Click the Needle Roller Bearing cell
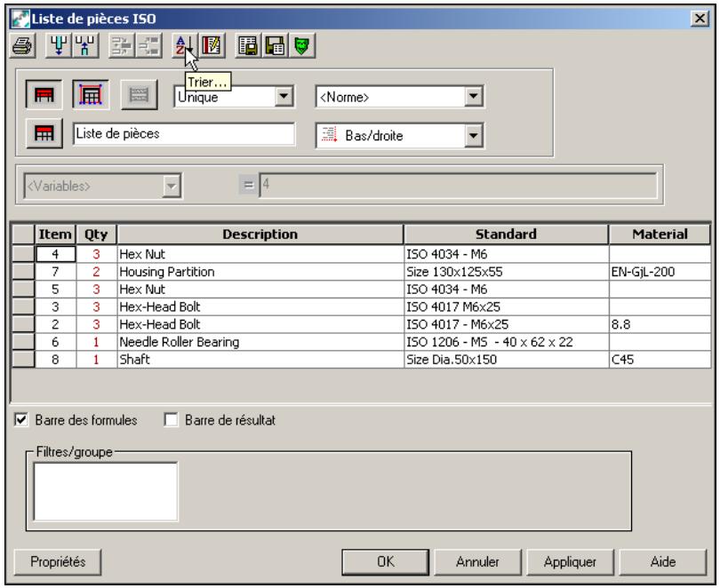 (260, 342)
